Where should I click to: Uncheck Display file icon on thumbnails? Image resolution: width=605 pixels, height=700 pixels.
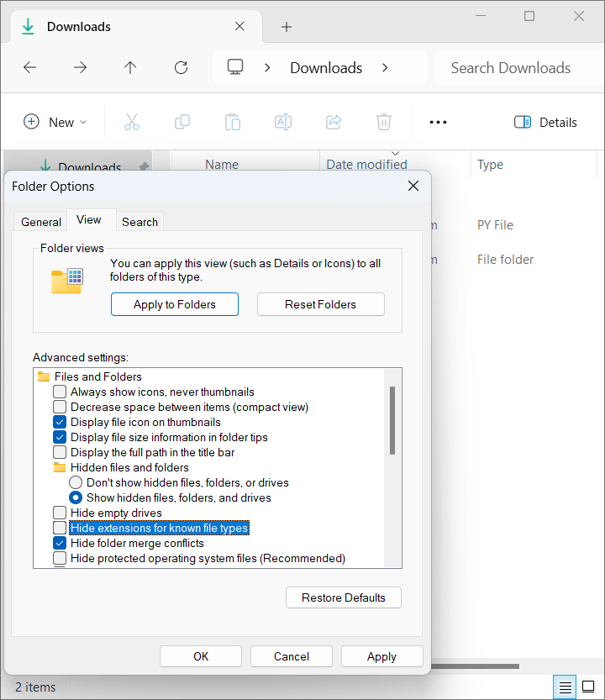[60, 422]
